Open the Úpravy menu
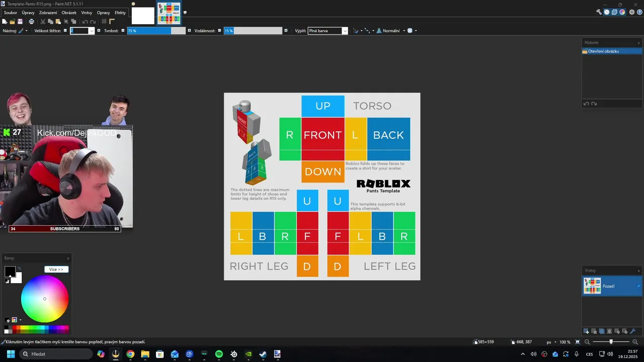The image size is (644, 362). pyautogui.click(x=28, y=13)
